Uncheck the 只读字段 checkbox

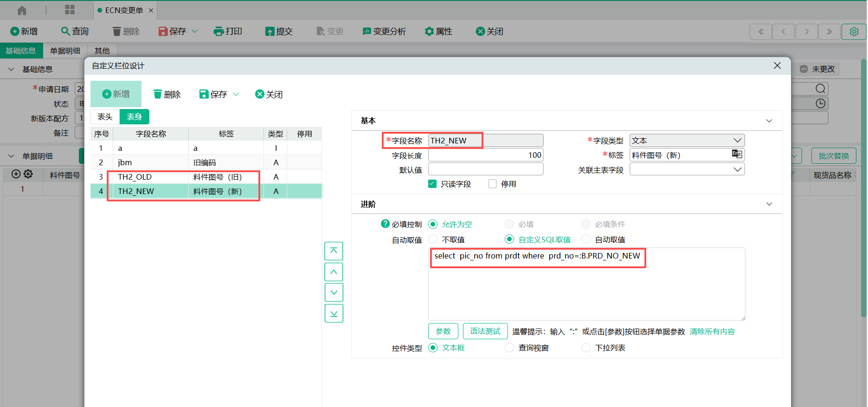(432, 184)
